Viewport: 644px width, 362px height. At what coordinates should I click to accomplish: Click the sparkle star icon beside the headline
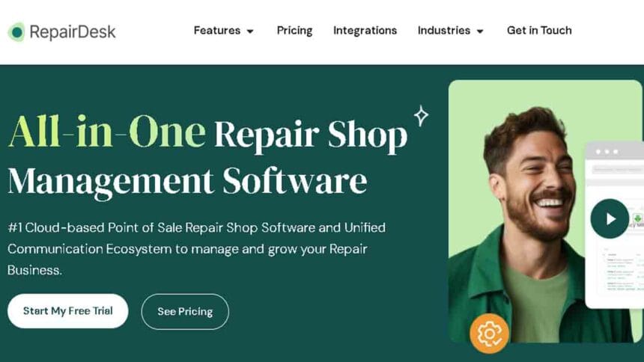point(421,116)
